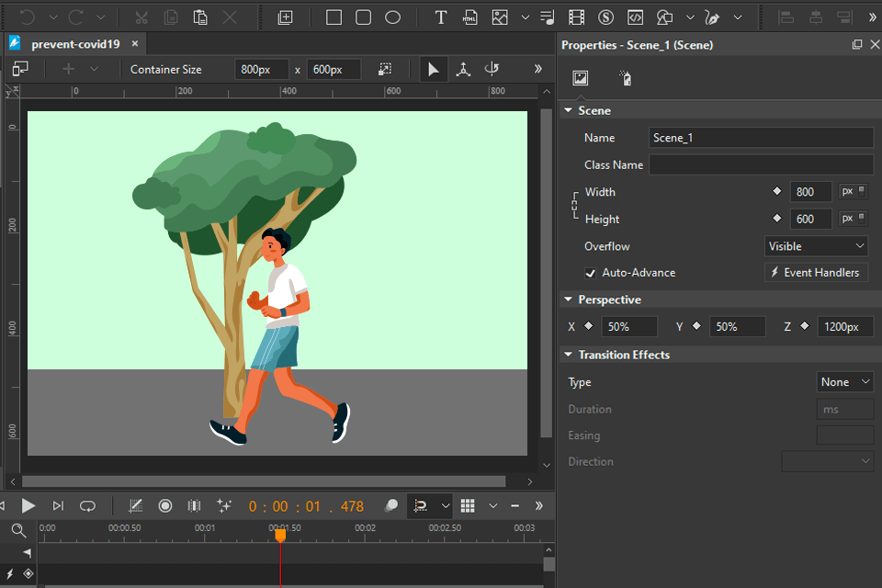Viewport: 882px width, 588px height.
Task: Select the Text tool in toolbar
Action: click(441, 17)
